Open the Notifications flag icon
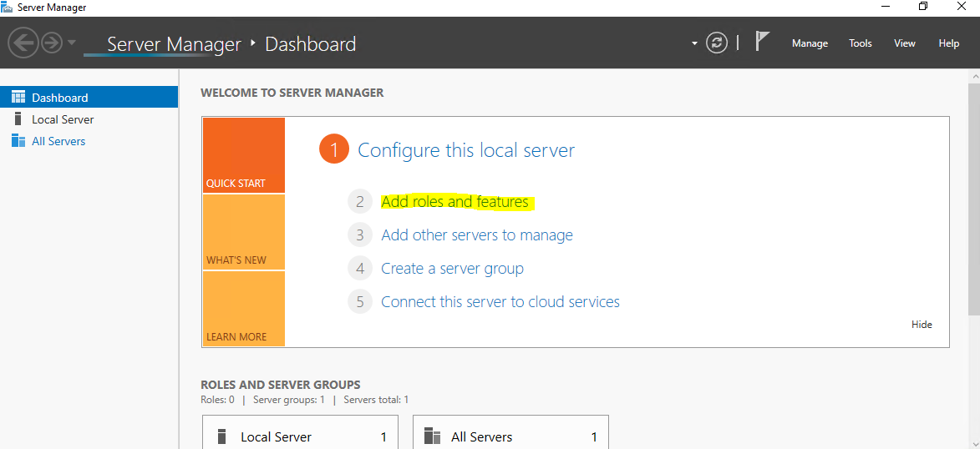Viewport: 980px width, 449px height. (761, 42)
